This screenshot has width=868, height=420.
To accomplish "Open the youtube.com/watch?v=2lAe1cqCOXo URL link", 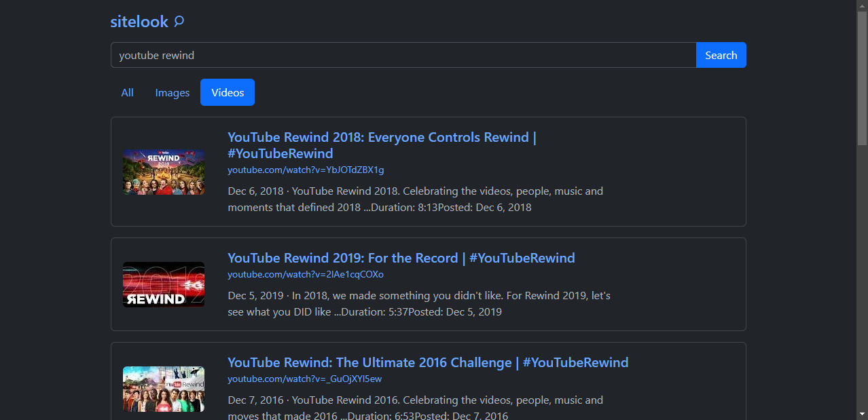I will pos(306,274).
